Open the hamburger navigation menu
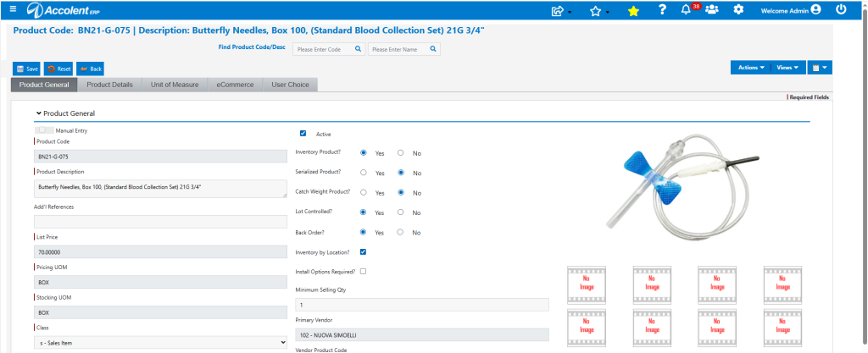This screenshot has height=353, width=868. (14, 8)
